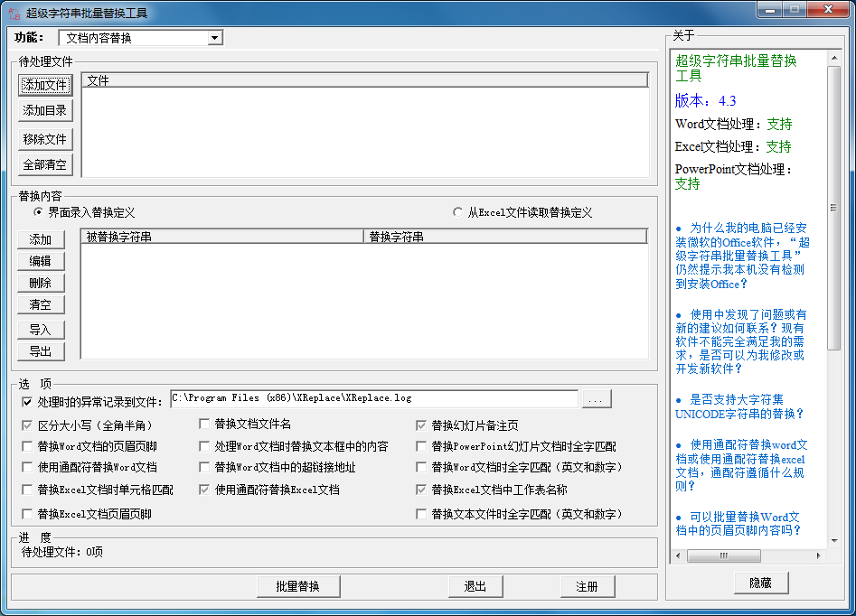
Task: Click the 待处理文件：0项 status text
Action: pyautogui.click(x=61, y=552)
